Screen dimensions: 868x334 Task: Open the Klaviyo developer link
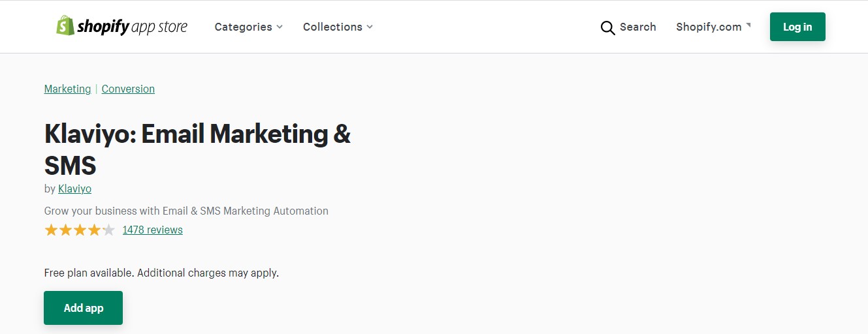(74, 189)
